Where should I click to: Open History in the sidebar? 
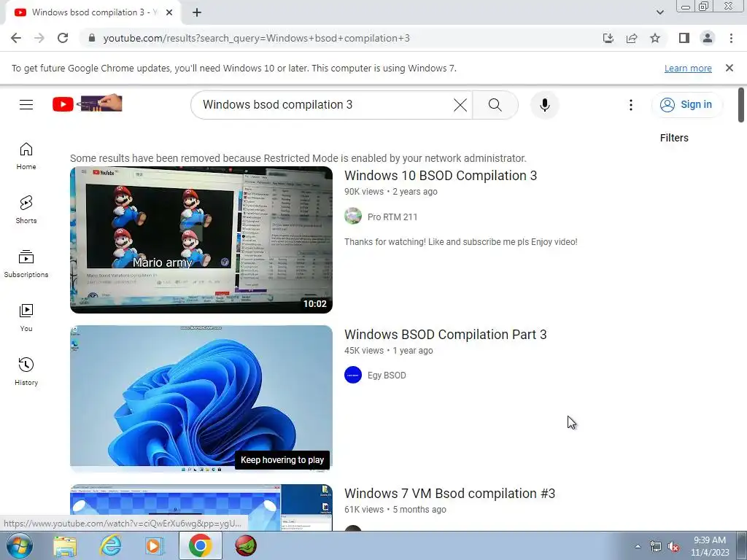26,372
